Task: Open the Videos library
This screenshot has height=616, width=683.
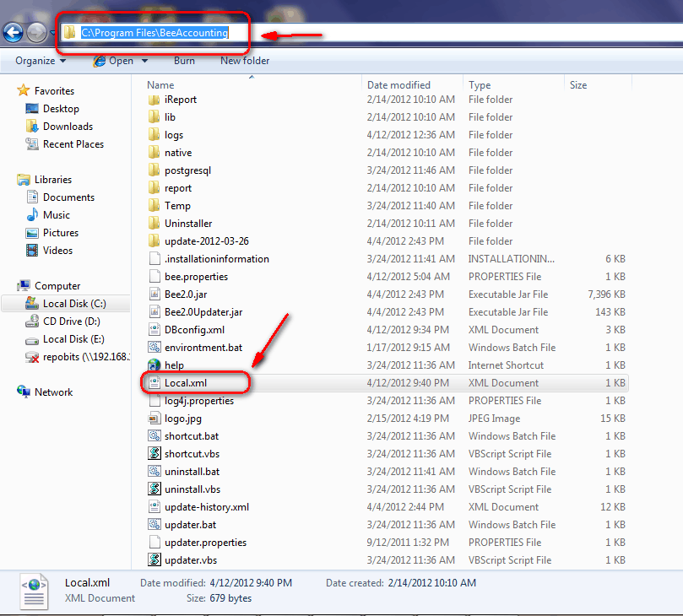Action: 57,251
